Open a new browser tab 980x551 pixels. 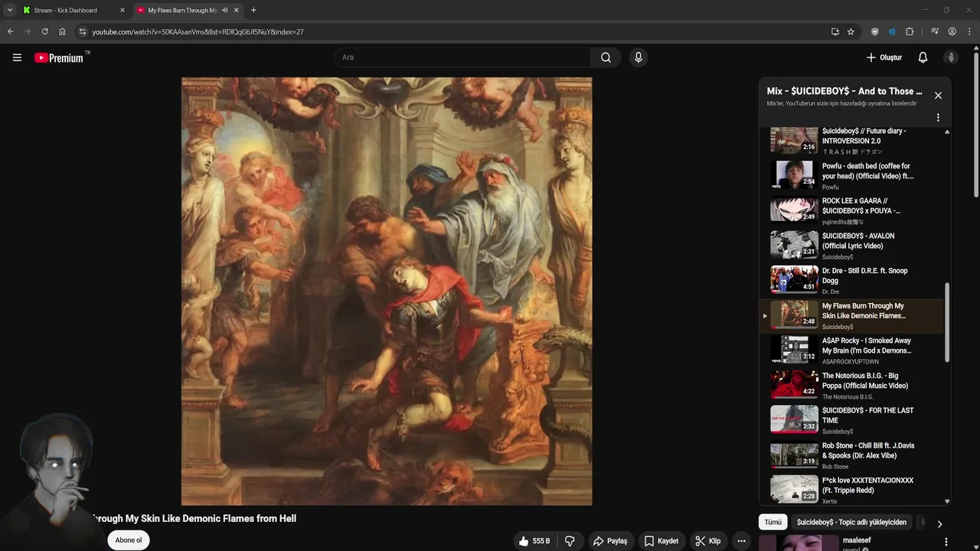[253, 10]
